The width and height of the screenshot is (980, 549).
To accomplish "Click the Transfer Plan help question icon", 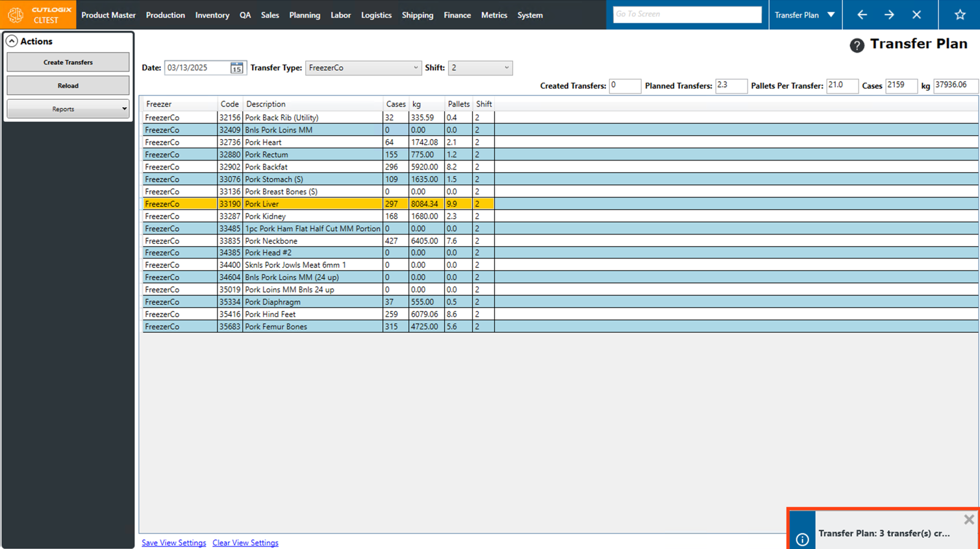I will 857,45.
